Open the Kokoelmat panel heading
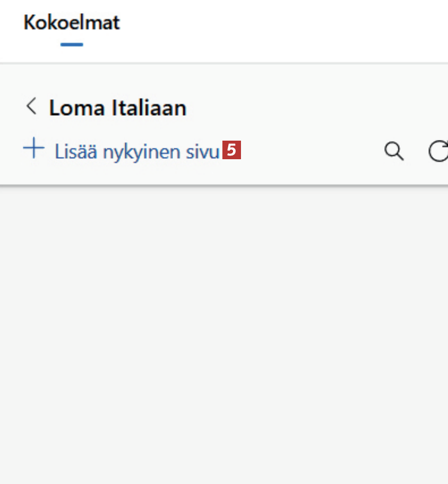Viewport: 448px width, 484px height. click(72, 23)
